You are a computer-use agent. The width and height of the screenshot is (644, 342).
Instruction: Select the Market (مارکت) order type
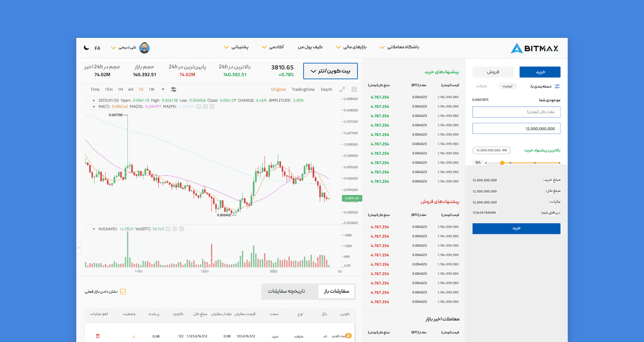pyautogui.click(x=482, y=86)
